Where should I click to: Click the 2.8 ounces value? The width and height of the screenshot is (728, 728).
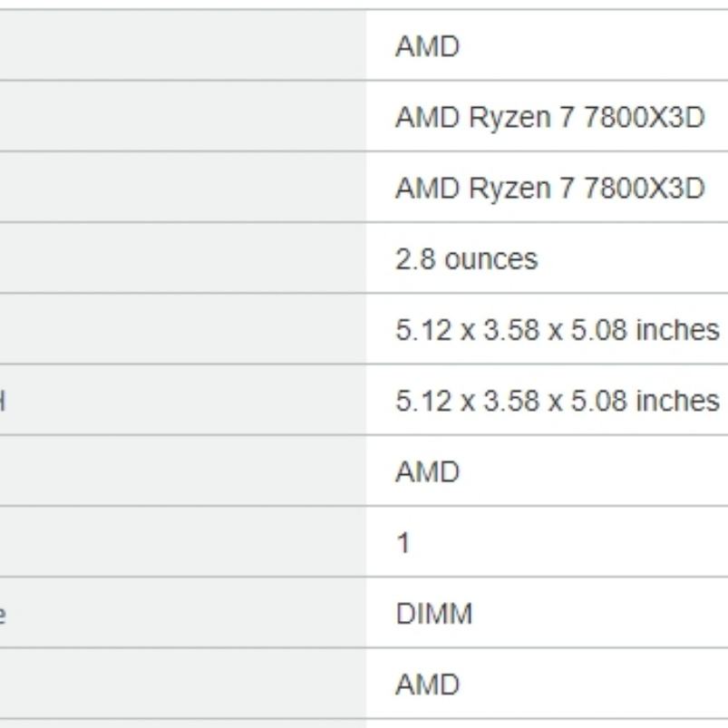point(466,258)
